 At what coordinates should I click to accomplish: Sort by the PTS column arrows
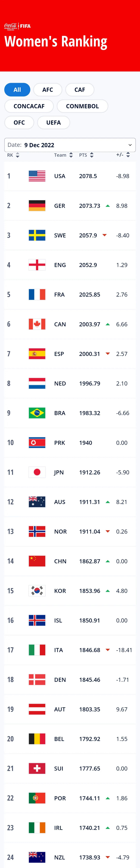point(92,155)
